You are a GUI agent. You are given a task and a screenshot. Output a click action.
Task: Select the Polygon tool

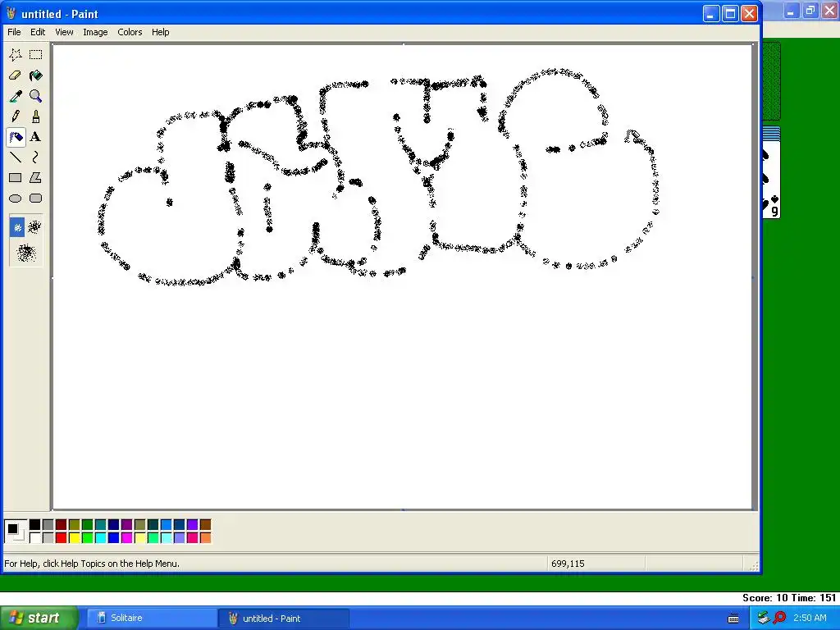[x=35, y=178]
